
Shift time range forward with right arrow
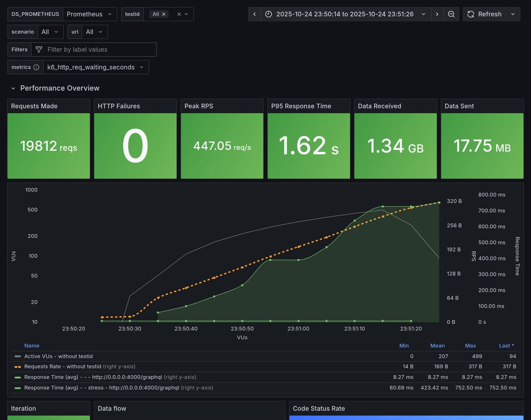pos(437,14)
